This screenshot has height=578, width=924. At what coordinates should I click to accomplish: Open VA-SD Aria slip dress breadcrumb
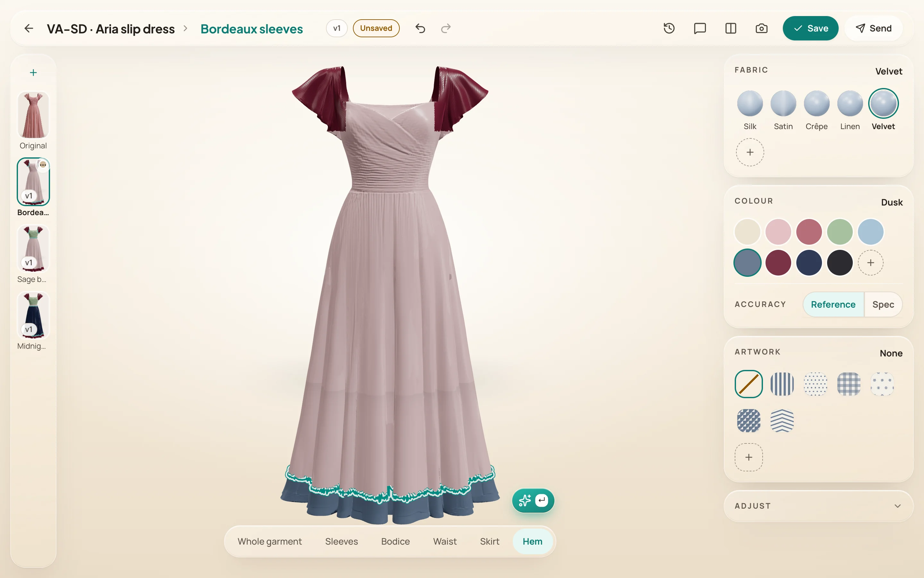click(x=111, y=29)
